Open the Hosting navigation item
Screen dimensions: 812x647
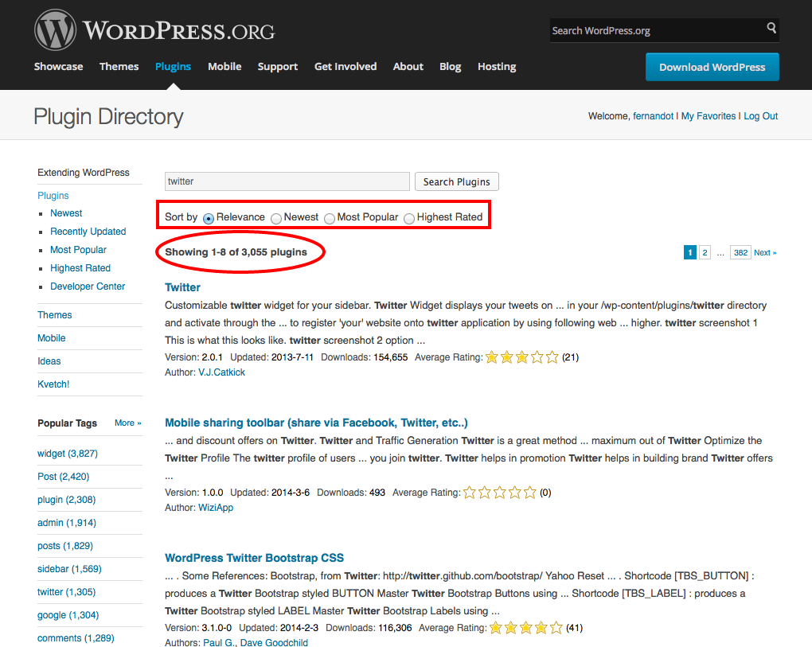point(497,67)
